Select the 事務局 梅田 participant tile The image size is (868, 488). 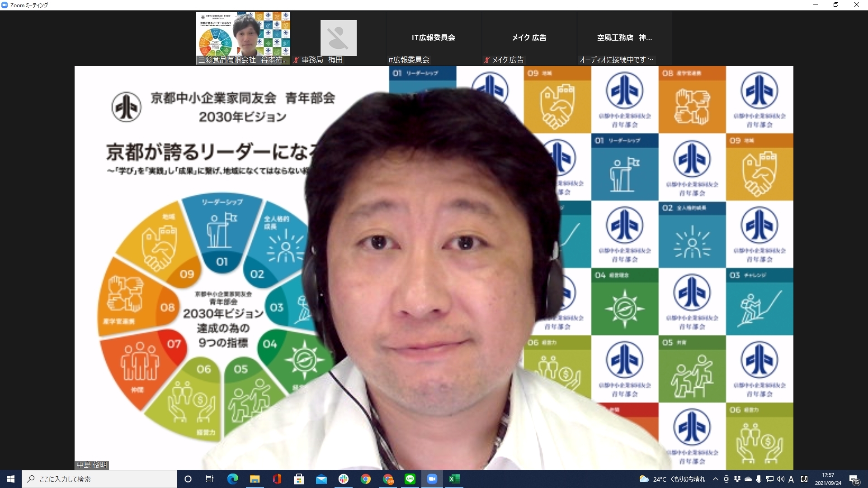point(339,38)
